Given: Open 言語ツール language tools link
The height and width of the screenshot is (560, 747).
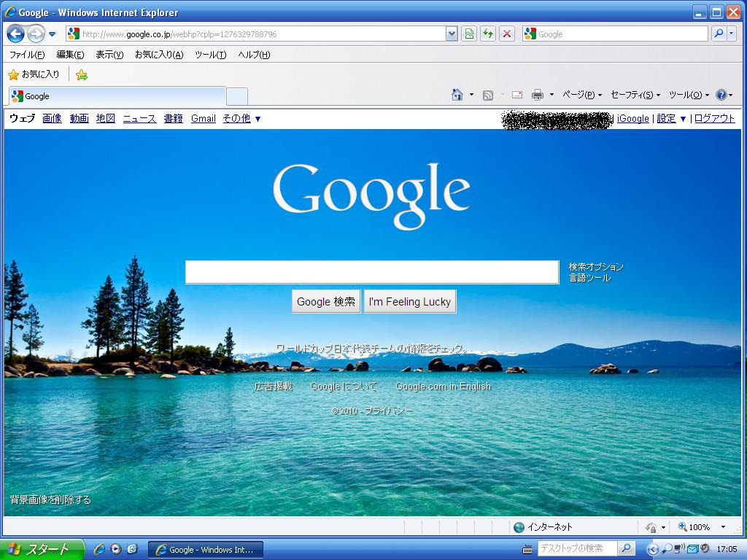Looking at the screenshot, I should (589, 278).
